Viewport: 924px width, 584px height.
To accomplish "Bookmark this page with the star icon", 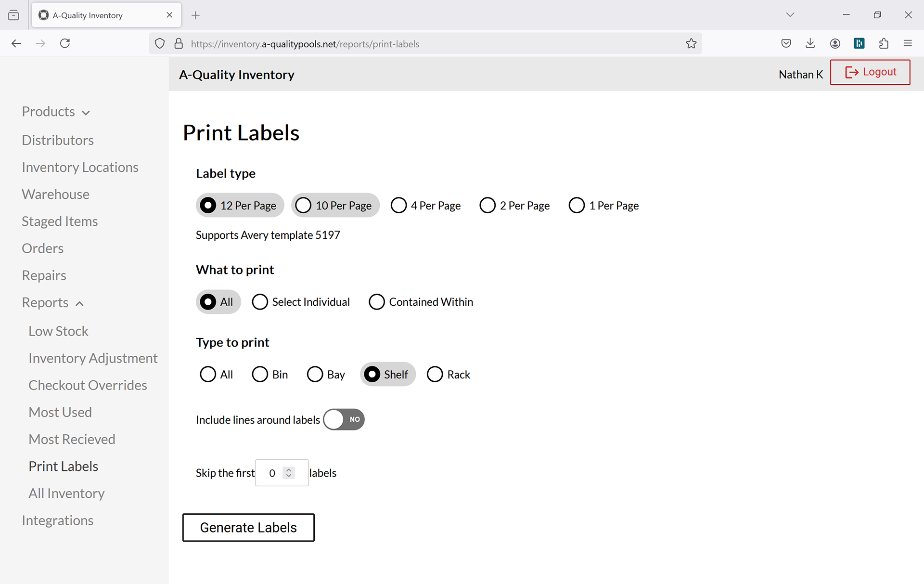I will click(691, 44).
